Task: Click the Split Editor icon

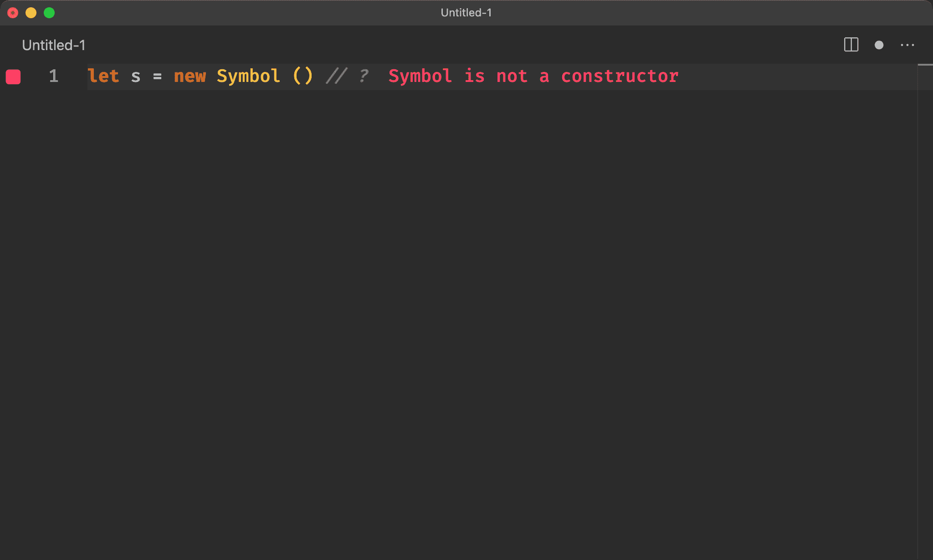Action: [851, 45]
